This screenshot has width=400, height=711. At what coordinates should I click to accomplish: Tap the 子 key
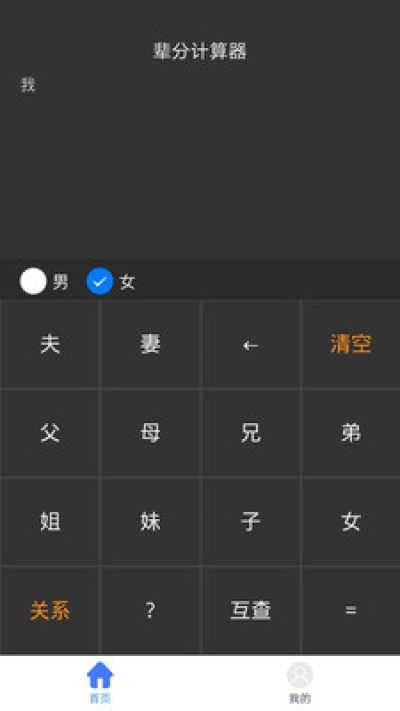(250, 522)
